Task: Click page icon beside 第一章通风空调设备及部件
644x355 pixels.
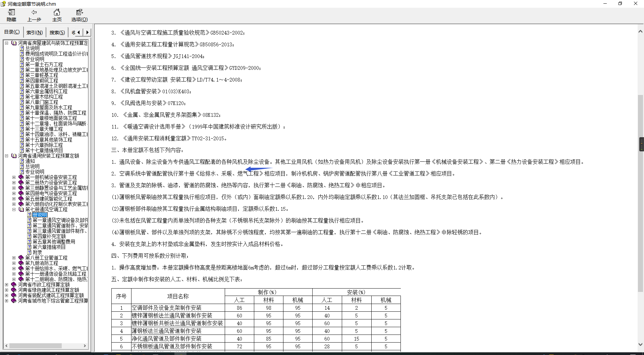Action: tap(29, 220)
